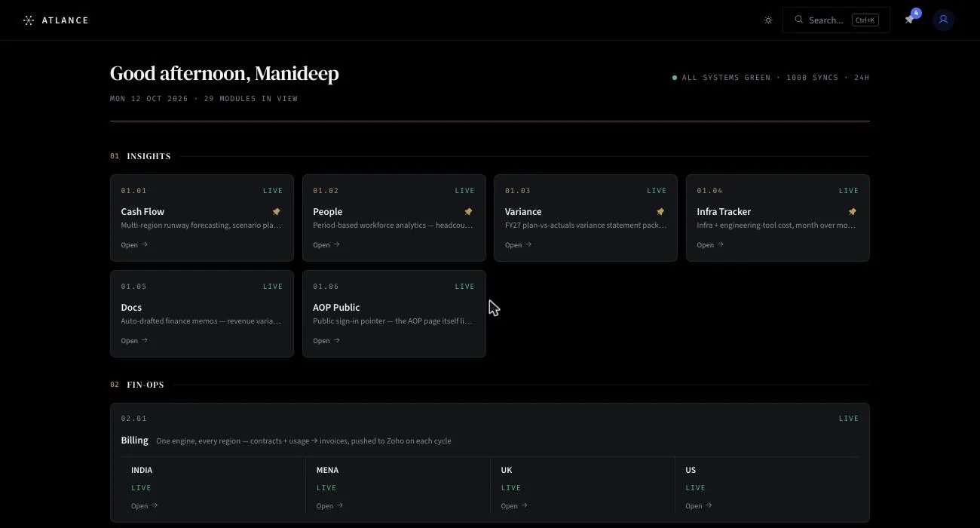This screenshot has height=528, width=980.
Task: Click LIVE status on Billing card
Action: tap(849, 419)
